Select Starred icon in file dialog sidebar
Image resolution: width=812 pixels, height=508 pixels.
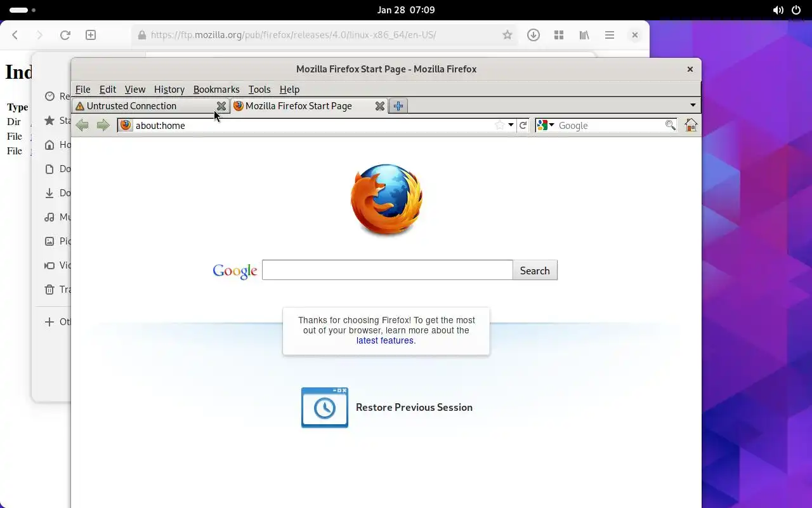pyautogui.click(x=49, y=121)
